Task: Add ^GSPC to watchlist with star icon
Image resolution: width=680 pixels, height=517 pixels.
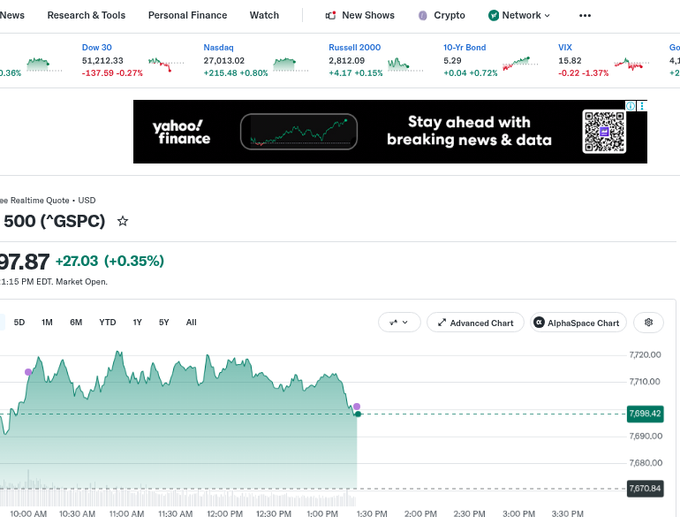Action: pos(123,221)
